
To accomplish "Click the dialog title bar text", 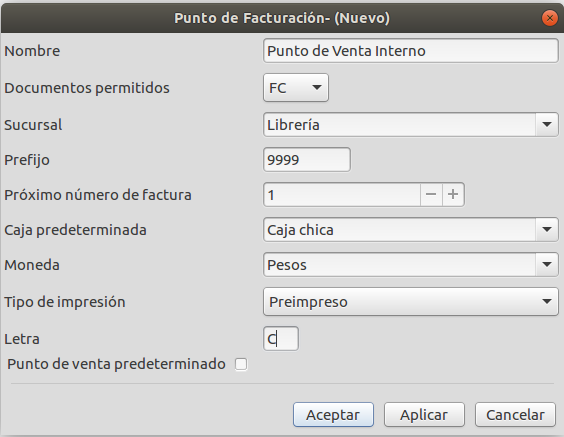I will coord(282,18).
